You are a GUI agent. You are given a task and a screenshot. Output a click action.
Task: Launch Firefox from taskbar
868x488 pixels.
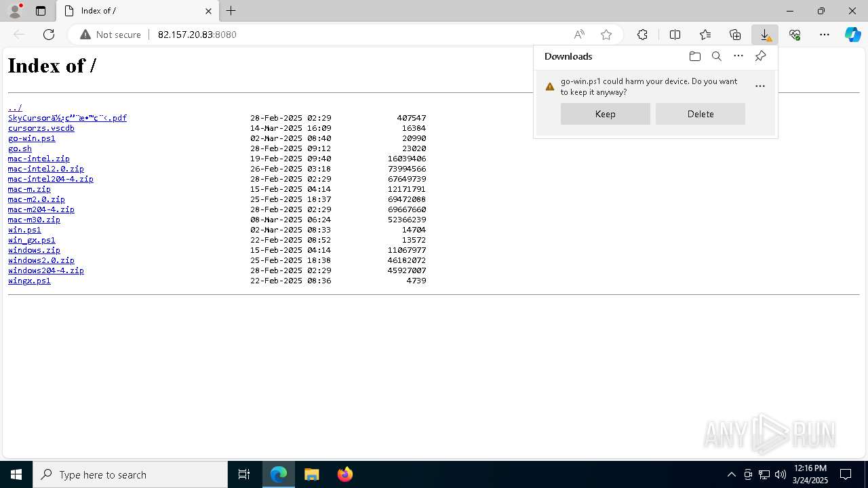click(x=344, y=474)
